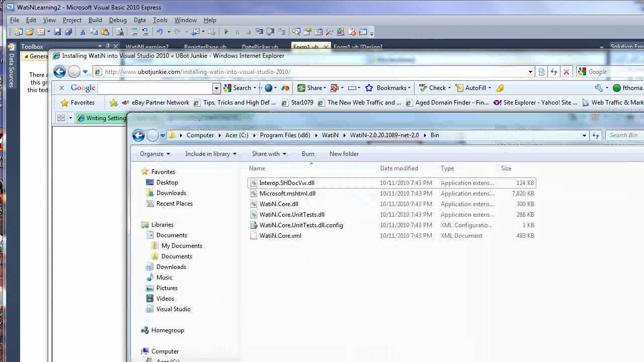
Task: Click the Save icon in Visual Basic toolbar
Action: pos(57,32)
